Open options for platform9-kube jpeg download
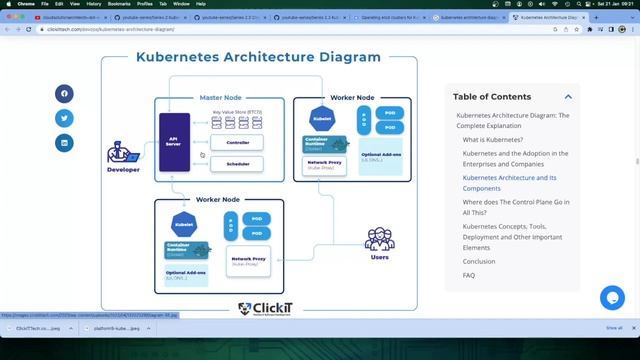640x360 pixels. 149,328
